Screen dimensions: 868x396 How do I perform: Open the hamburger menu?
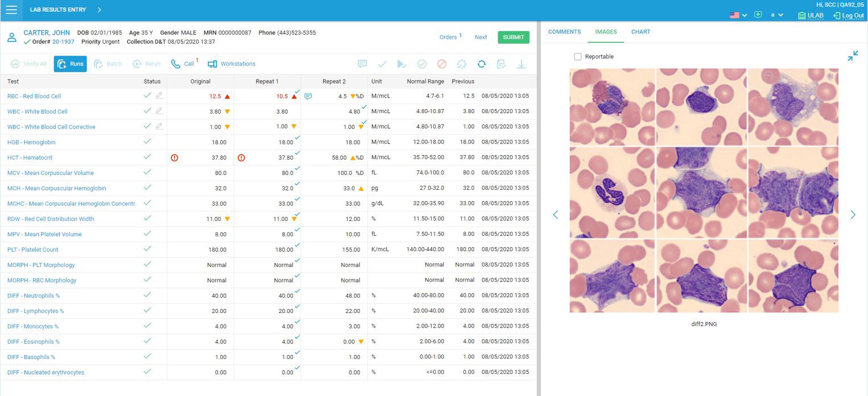point(11,10)
